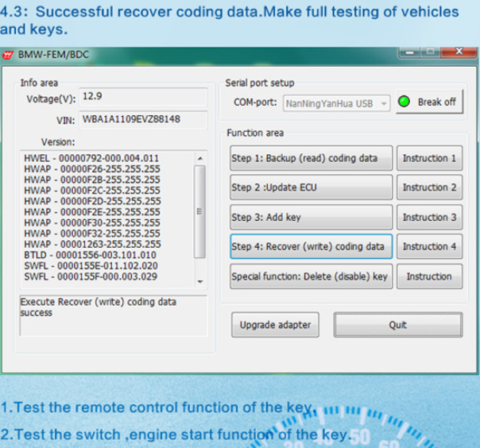Select HWAP - 00000F30-255.255.255 row

point(92,222)
